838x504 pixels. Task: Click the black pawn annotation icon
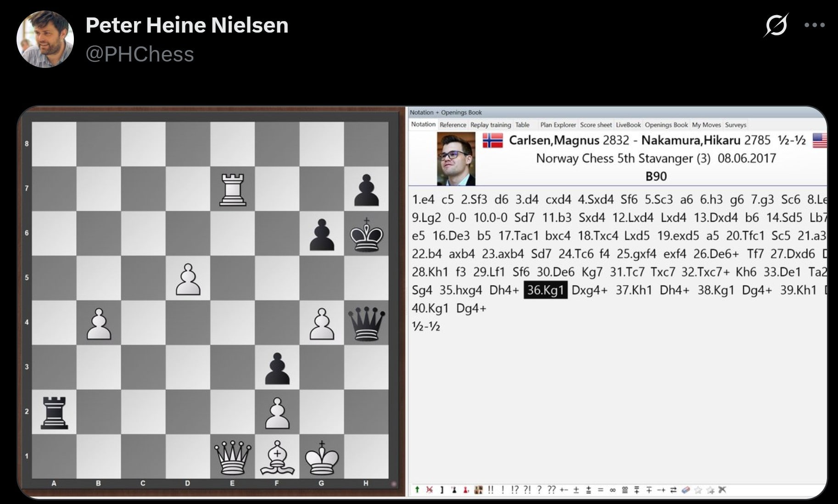[x=454, y=490]
